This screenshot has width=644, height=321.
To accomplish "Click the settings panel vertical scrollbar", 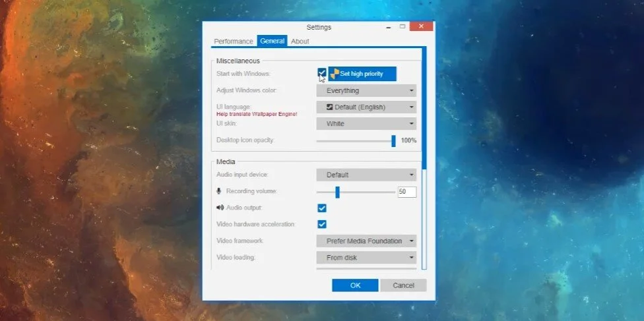I will coord(424,158).
